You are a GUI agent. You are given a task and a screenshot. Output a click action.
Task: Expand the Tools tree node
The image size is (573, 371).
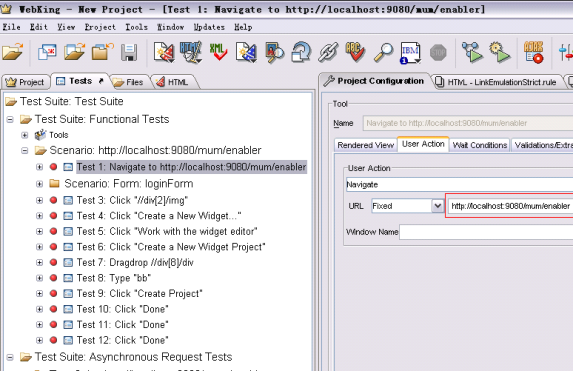[x=24, y=135]
